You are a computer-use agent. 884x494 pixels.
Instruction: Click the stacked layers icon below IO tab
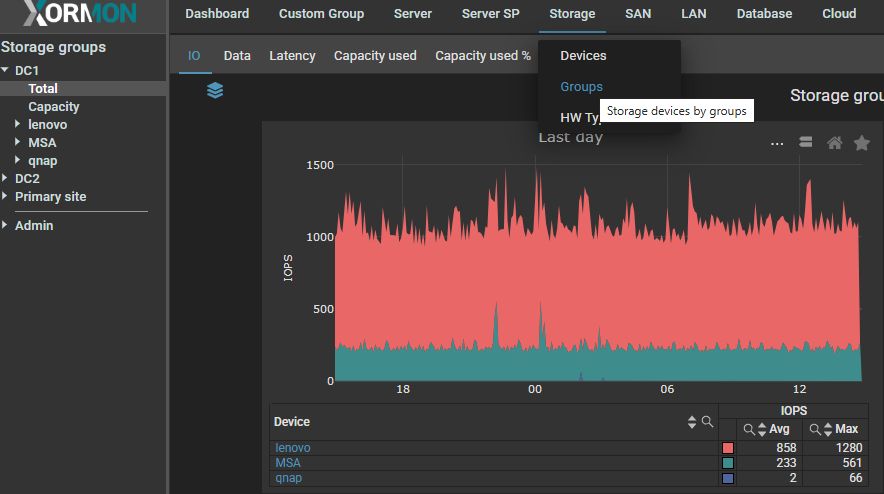coord(215,91)
